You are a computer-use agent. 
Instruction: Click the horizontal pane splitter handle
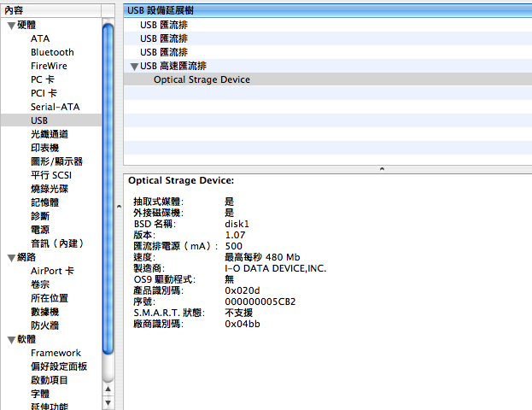pyautogui.click(x=382, y=168)
